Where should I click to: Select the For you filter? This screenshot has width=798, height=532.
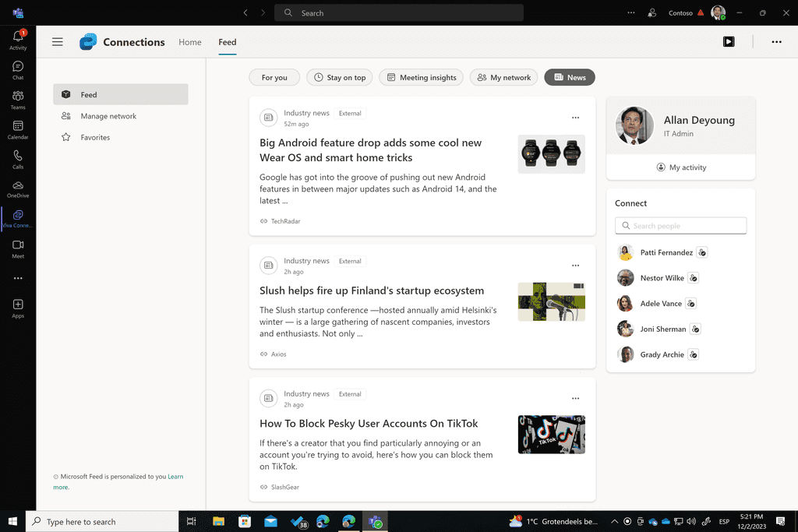tap(274, 77)
